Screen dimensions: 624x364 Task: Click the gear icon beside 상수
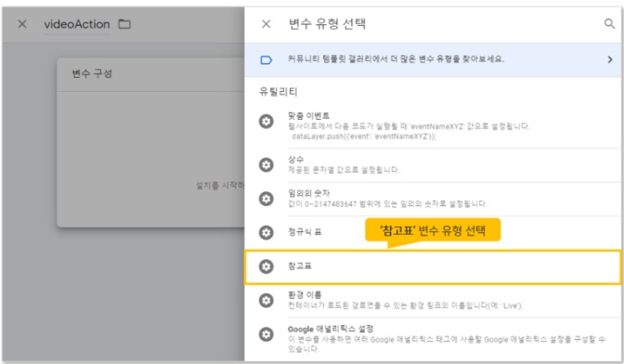pyautogui.click(x=266, y=164)
